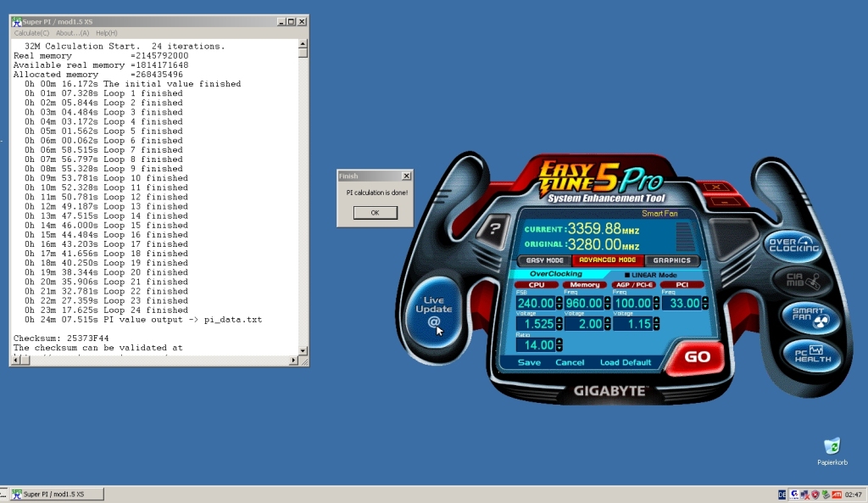
Task: Select the AGP / PCI-E column header
Action: 634,285
